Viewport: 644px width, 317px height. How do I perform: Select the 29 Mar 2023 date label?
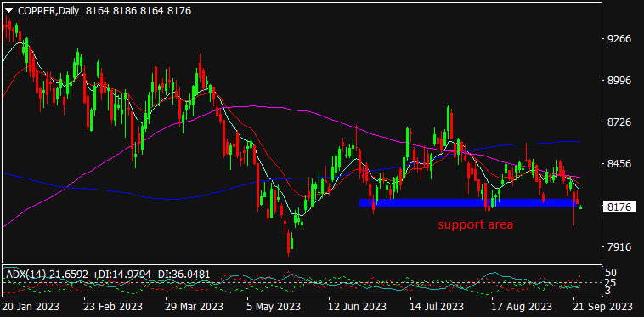click(x=195, y=306)
